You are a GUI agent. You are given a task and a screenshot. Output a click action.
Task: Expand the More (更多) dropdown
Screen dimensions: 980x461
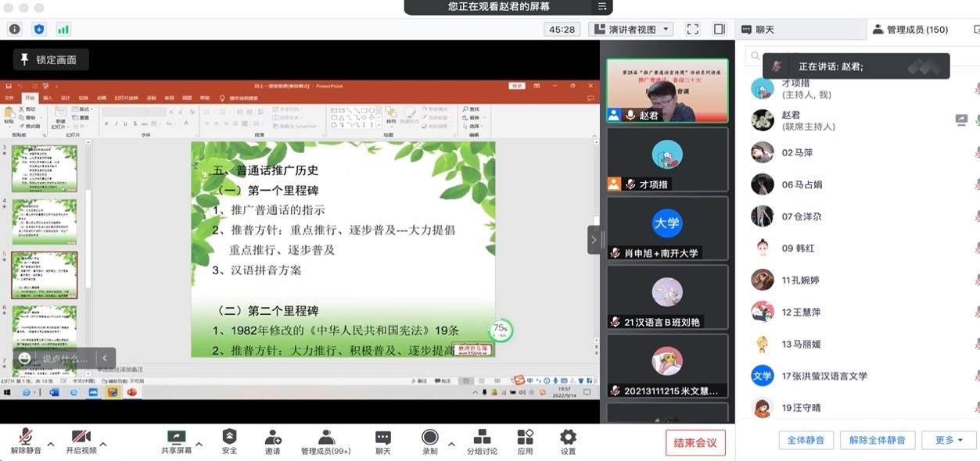click(x=948, y=440)
